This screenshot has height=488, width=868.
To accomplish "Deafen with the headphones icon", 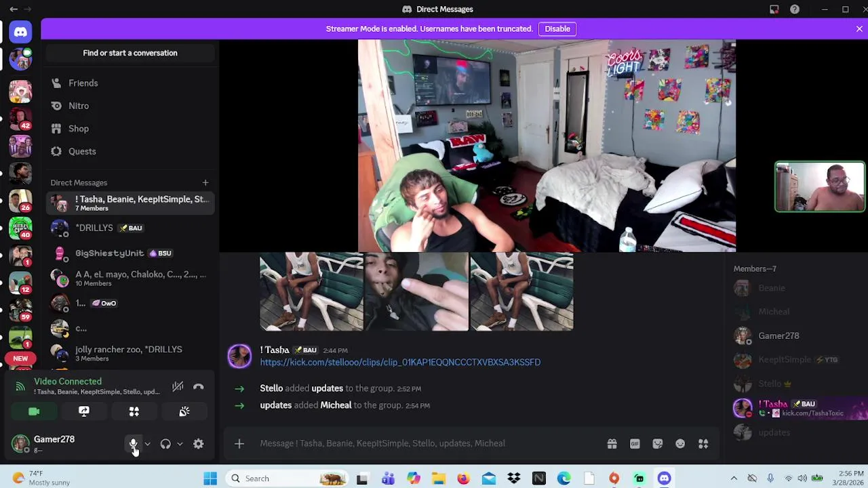I will [x=165, y=444].
